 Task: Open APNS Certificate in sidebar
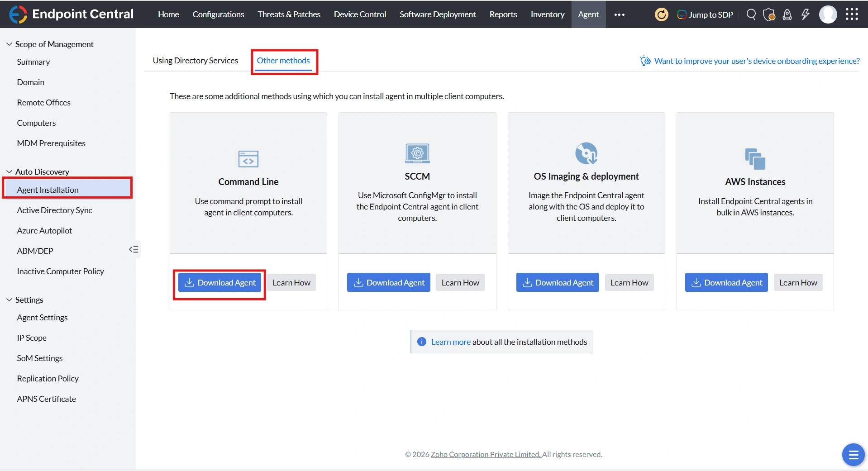[47, 399]
